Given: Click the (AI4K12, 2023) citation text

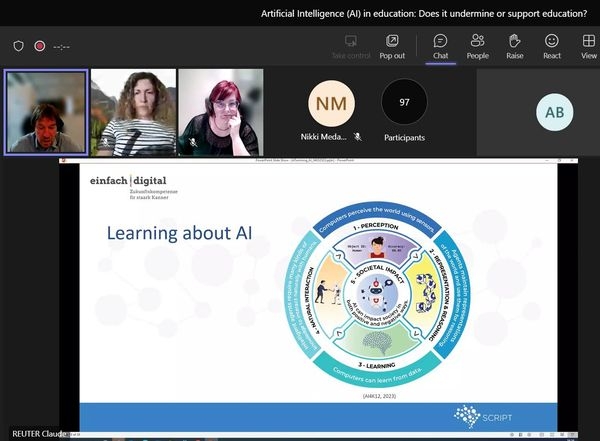Looking at the screenshot, I should click(x=379, y=396).
